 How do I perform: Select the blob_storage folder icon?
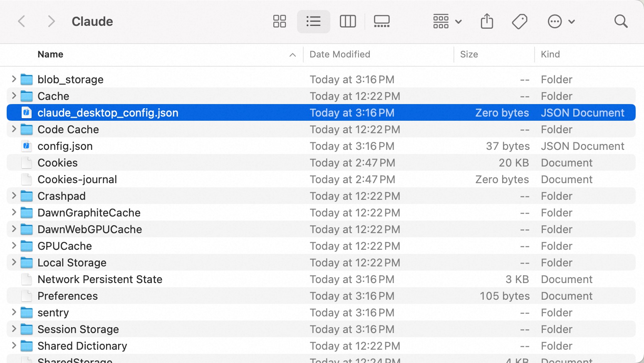(27, 79)
